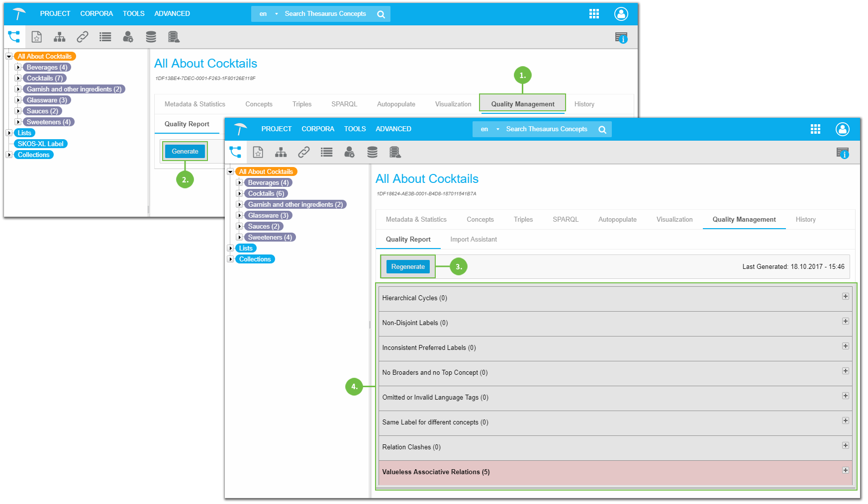Click the user settings icon in the back window toolbar

(128, 37)
